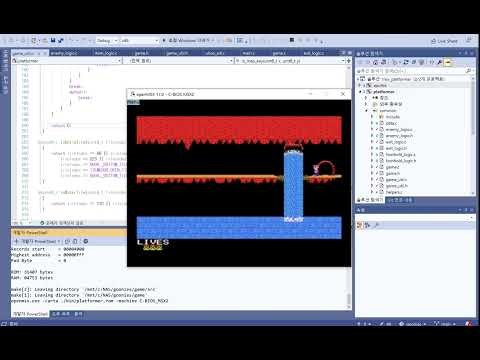The image size is (480, 360).
Task: Open the Debug configuration dropdown
Action: point(107,40)
